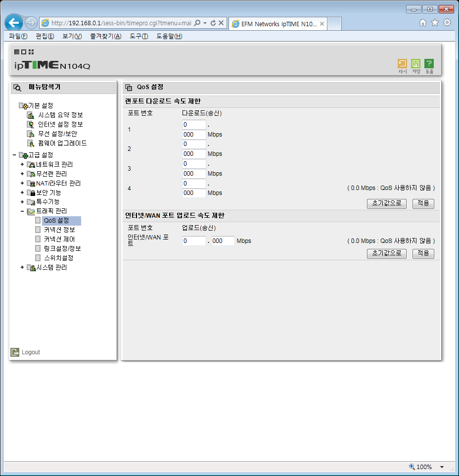Click the green 저장 (save) icon

tap(415, 63)
